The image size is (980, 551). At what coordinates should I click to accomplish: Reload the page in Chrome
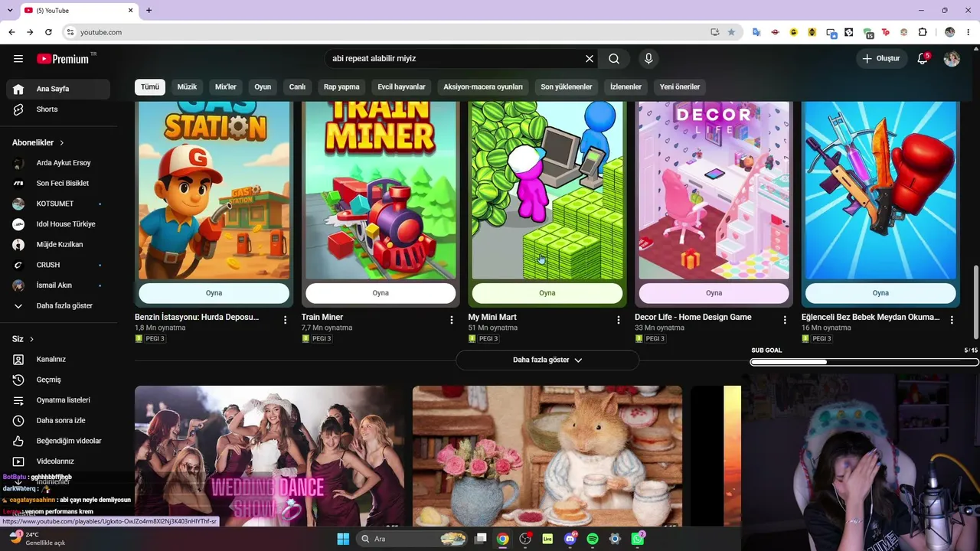pyautogui.click(x=48, y=32)
